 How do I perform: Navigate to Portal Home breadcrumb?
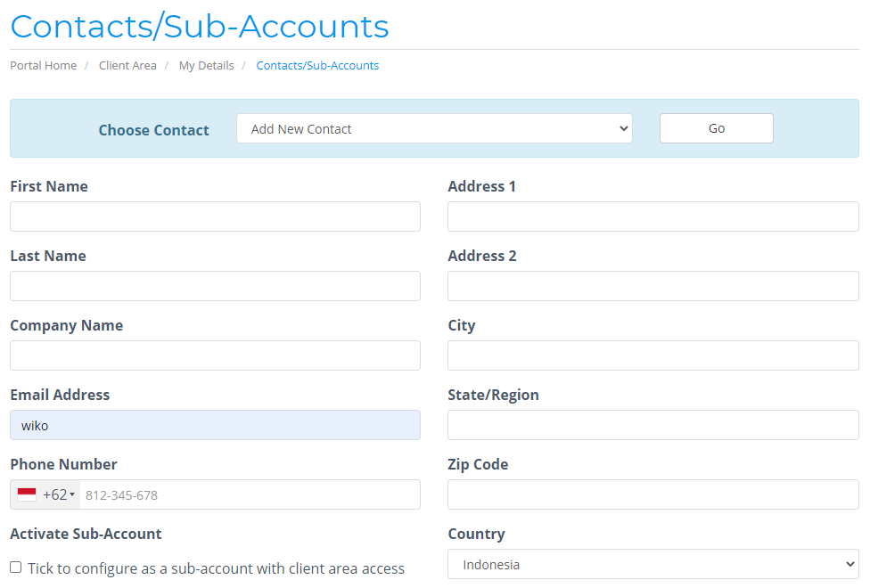pyautogui.click(x=43, y=65)
